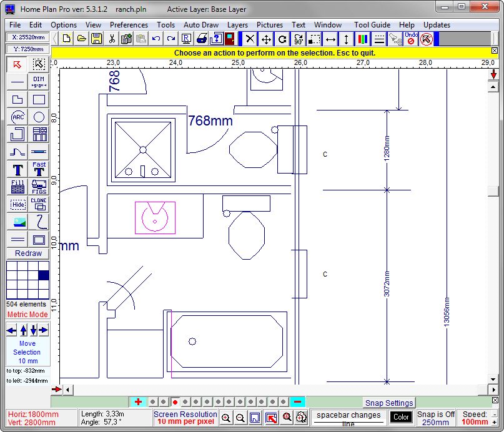Viewport: 504px width, 432px height.
Task: Open the Auto Draw menu
Action: (x=201, y=25)
